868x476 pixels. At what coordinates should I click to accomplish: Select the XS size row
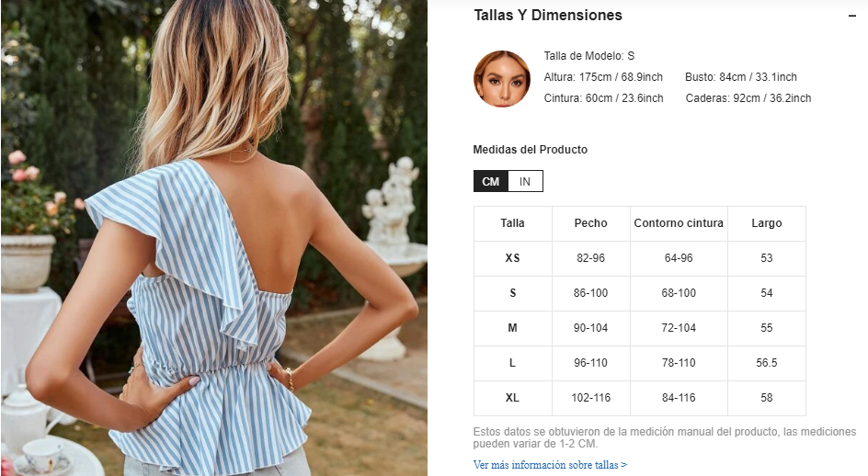tap(639, 258)
